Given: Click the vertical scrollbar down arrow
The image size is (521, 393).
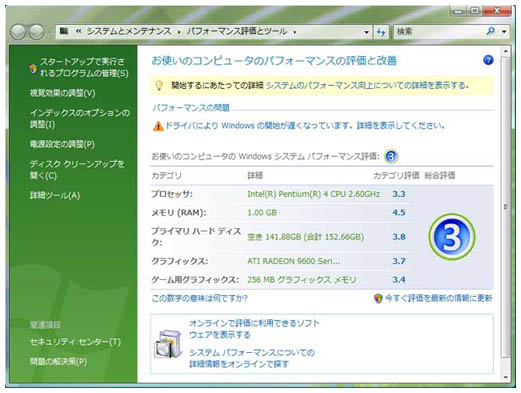Looking at the screenshot, I should click(505, 377).
